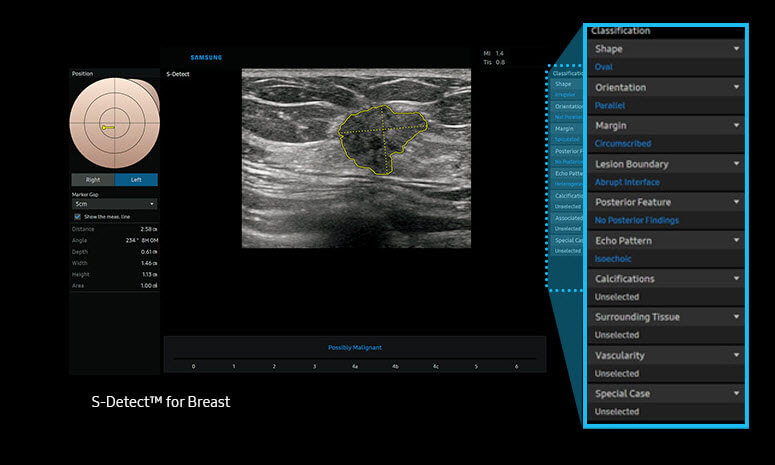
Task: Click the S-Detect label beside the scan
Action: (x=178, y=74)
